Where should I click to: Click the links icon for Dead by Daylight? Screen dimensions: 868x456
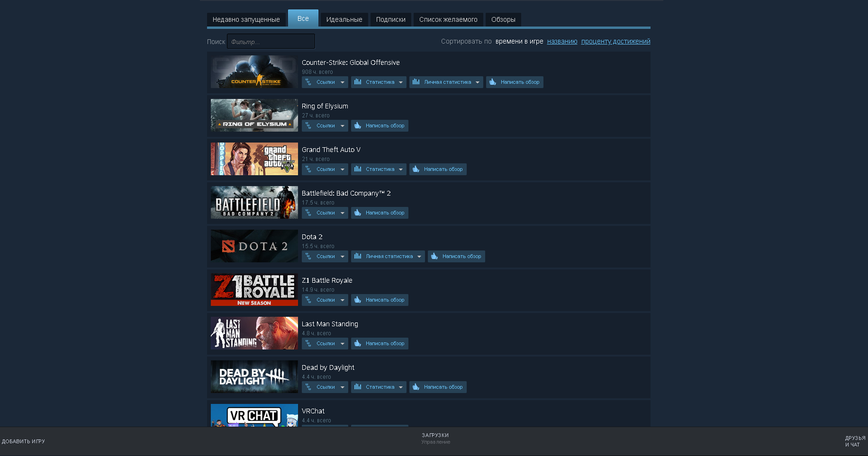[308, 387]
